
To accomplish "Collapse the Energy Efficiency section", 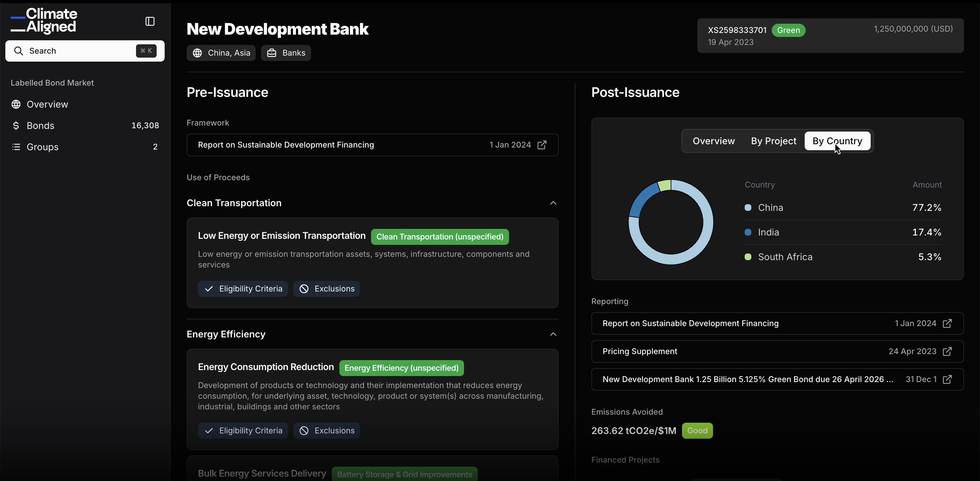I will click(x=553, y=334).
